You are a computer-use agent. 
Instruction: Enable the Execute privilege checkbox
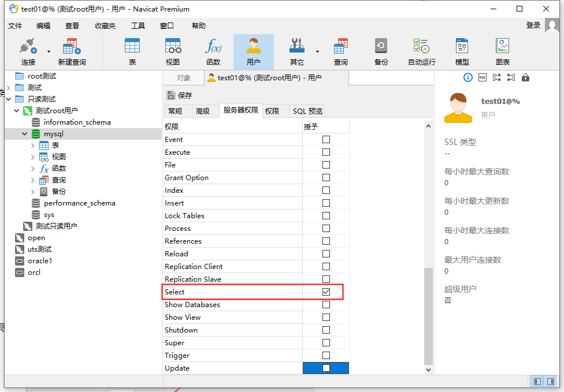pos(326,152)
